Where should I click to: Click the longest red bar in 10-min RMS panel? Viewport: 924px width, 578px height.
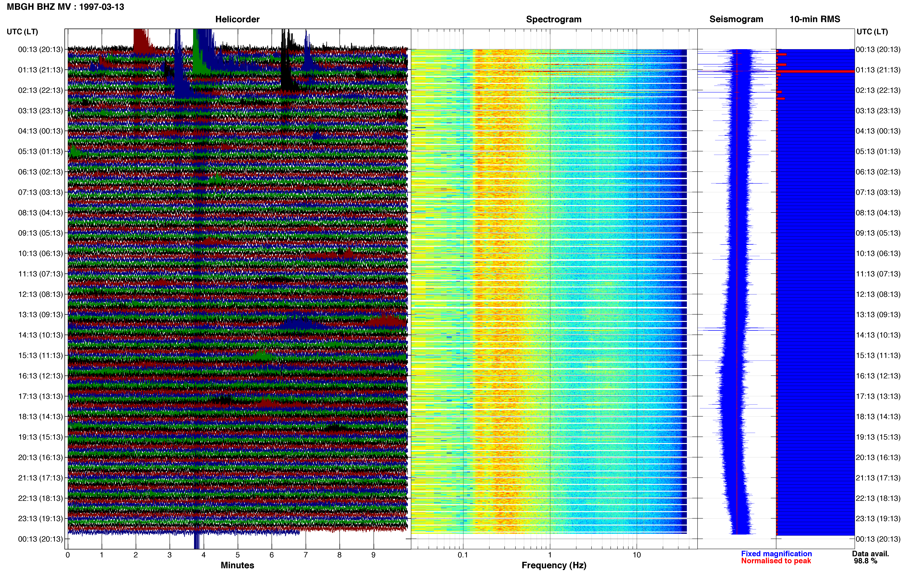tap(816, 71)
